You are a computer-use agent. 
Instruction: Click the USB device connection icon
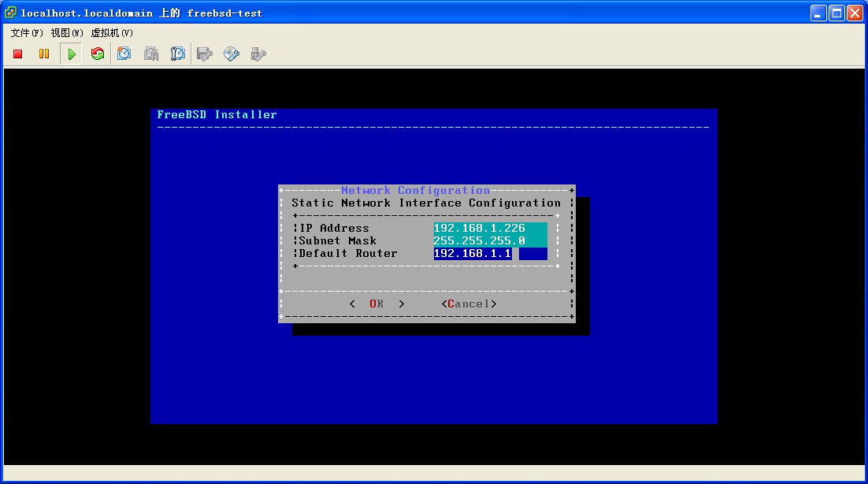coord(258,54)
